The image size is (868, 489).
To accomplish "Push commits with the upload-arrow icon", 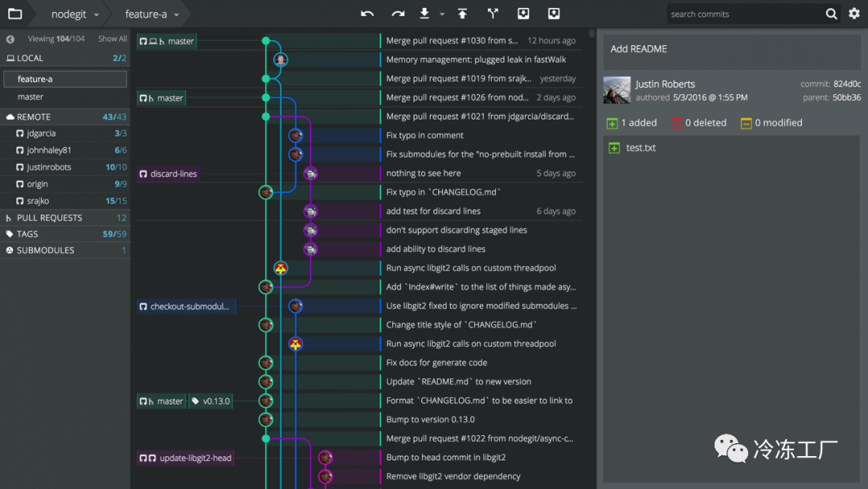I will click(462, 14).
